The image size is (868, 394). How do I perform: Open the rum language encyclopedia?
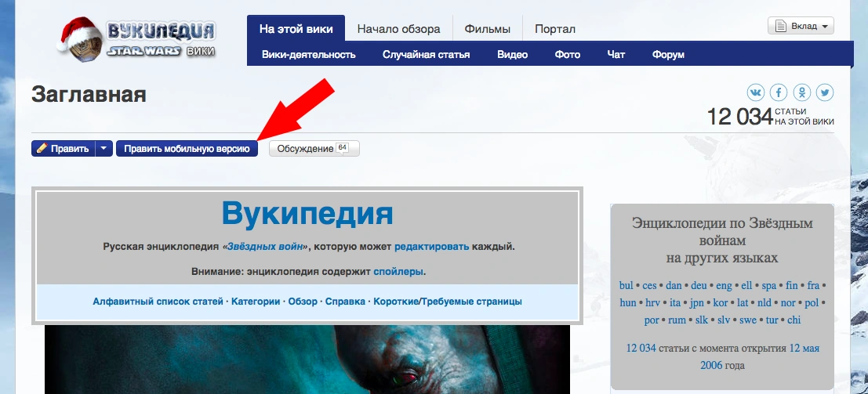point(677,320)
